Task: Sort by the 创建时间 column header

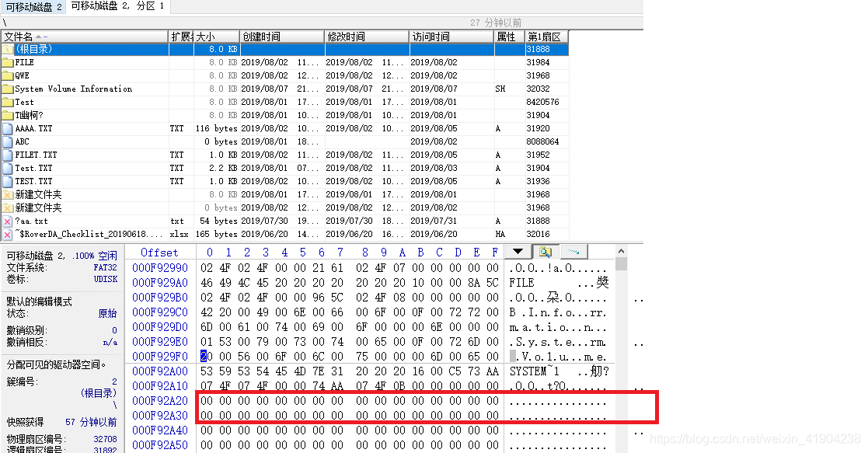Action: (282, 37)
